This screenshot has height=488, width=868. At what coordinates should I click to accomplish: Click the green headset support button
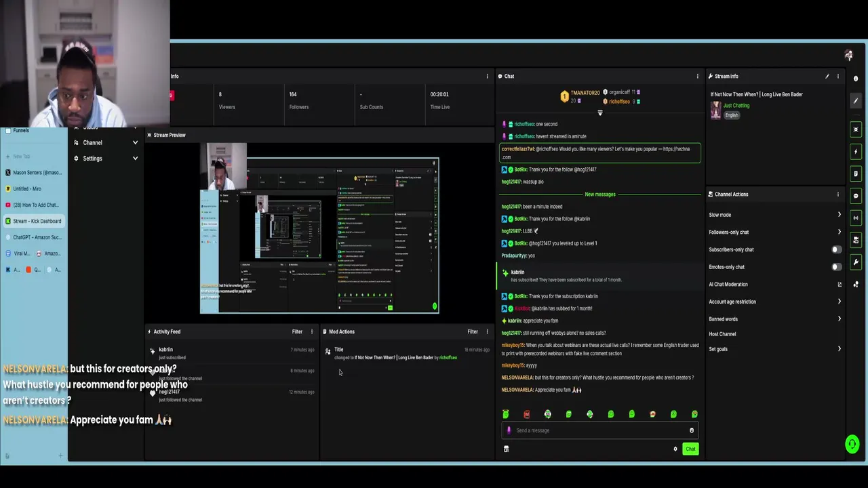(852, 445)
